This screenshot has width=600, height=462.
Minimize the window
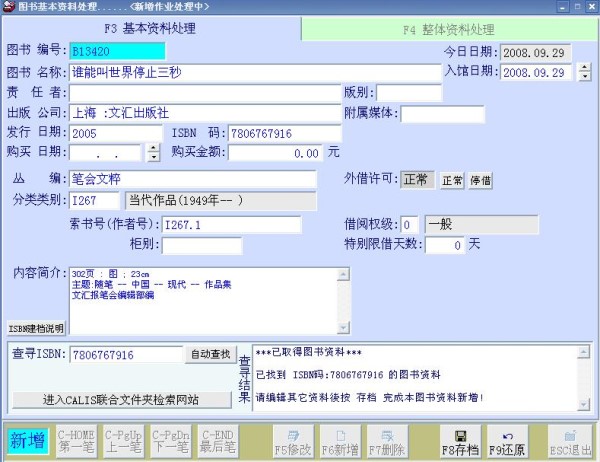[x=562, y=7]
